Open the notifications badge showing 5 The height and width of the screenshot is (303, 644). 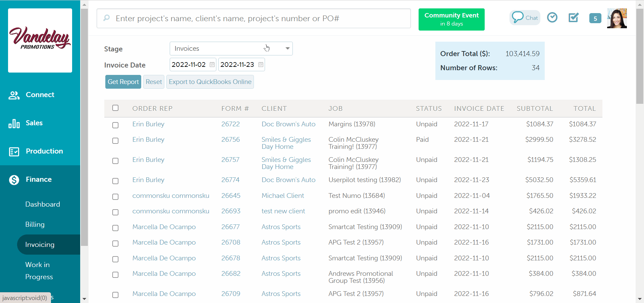coord(595,18)
